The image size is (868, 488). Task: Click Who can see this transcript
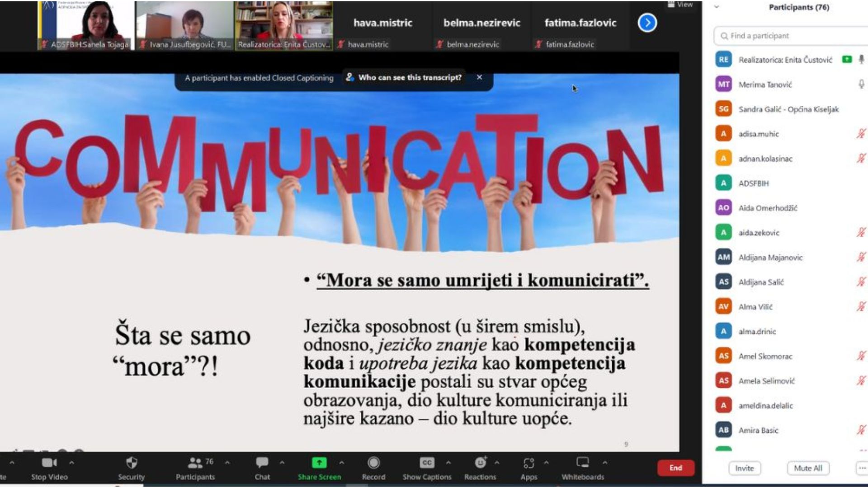click(410, 78)
